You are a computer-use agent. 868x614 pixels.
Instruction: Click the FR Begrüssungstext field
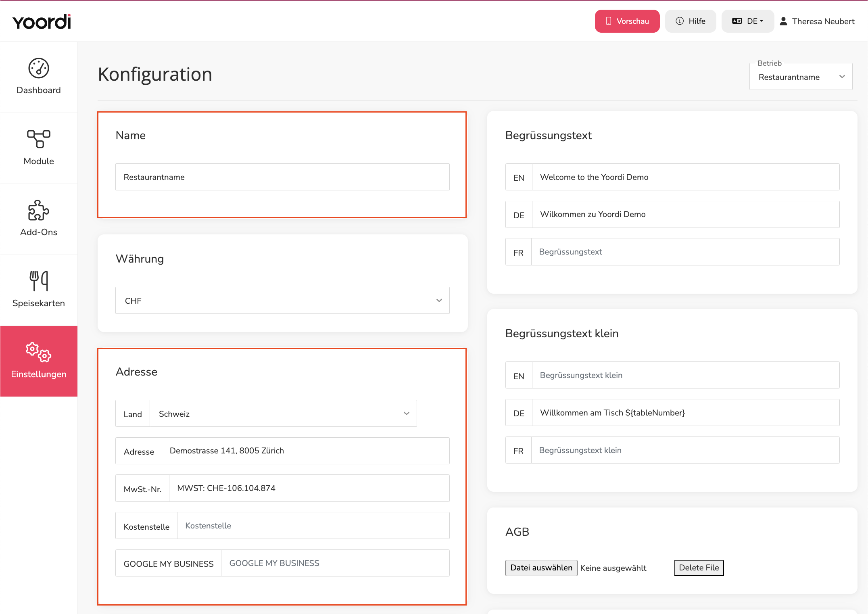[685, 252]
